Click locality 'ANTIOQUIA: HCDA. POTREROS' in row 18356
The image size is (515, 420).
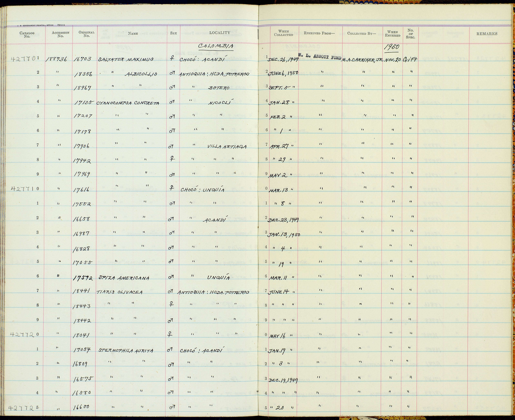214,74
